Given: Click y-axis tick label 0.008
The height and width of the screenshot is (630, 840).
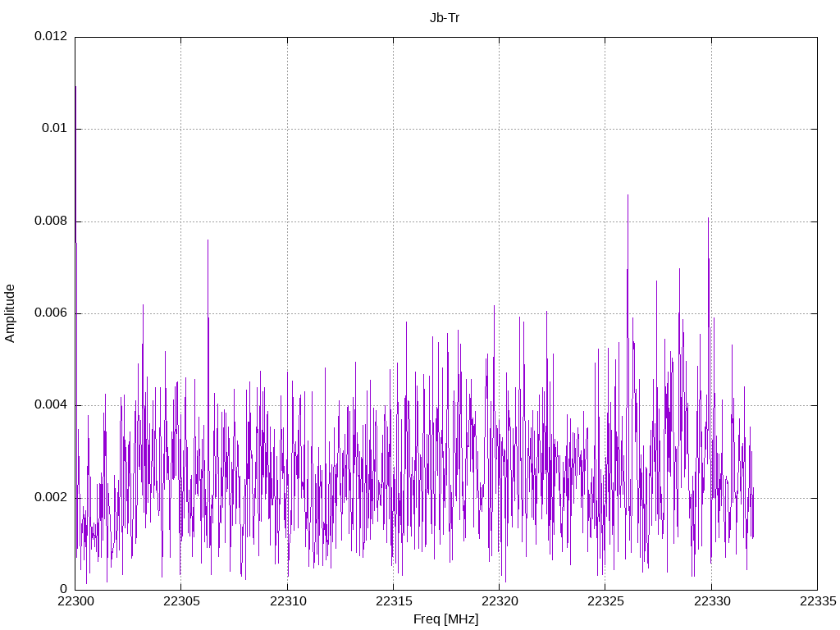Looking at the screenshot, I should click(x=51, y=221).
